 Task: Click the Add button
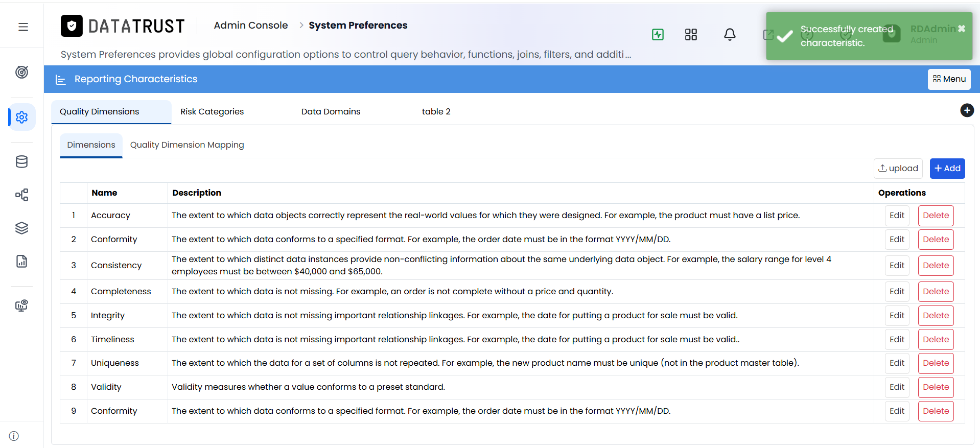(x=947, y=169)
